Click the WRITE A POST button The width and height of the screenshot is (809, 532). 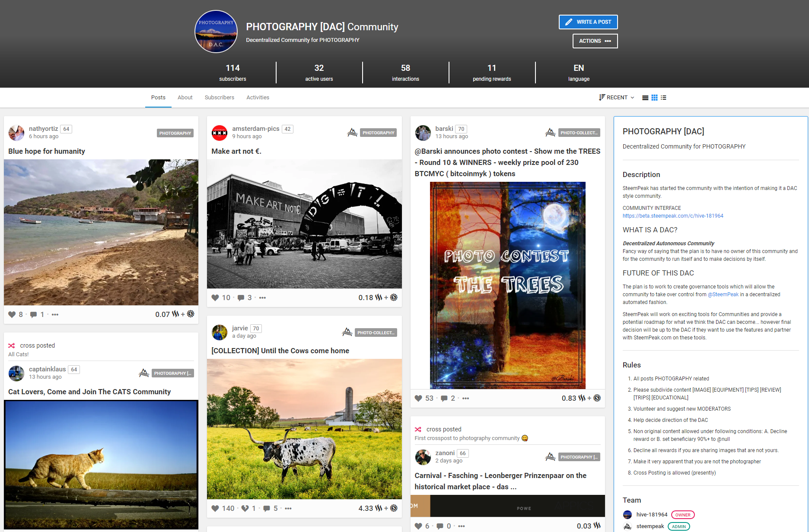[x=588, y=22]
